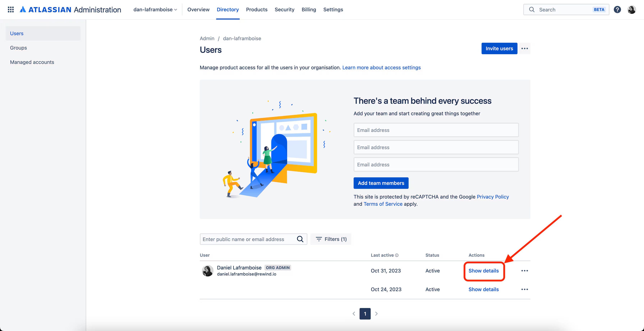Open more actions for Oct 24, 2023 row
This screenshot has height=331, width=644.
coord(525,289)
